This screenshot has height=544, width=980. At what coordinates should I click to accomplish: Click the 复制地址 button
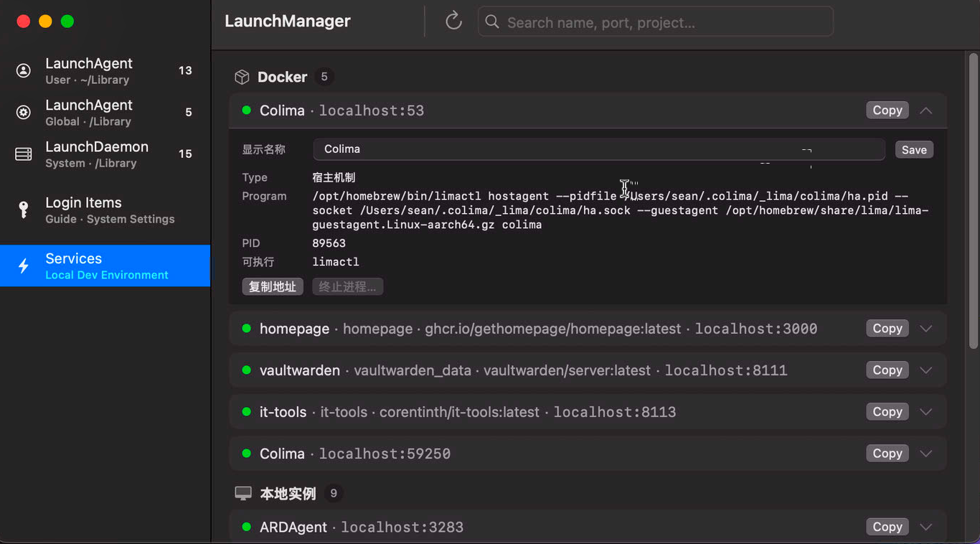[x=273, y=286]
